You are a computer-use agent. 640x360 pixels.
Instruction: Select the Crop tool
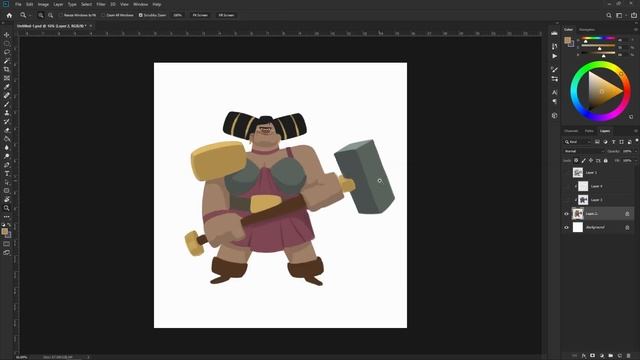tap(7, 69)
